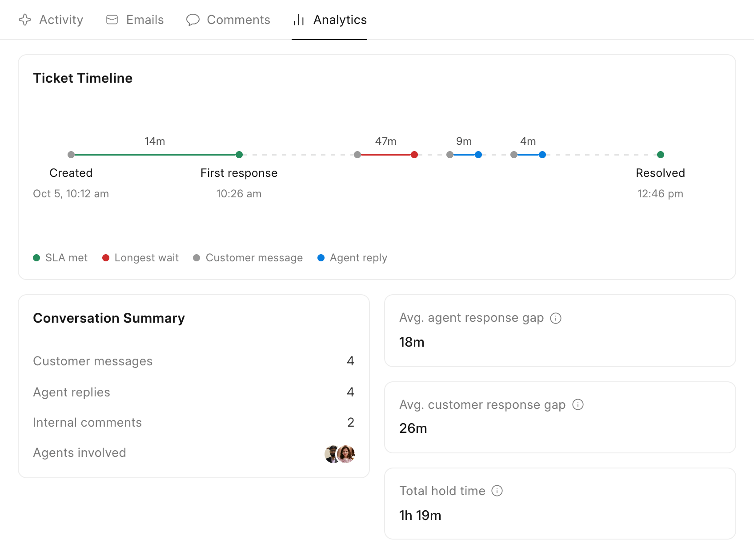Click the Conversation Summary heading
The image size is (754, 560).
pyautogui.click(x=109, y=318)
